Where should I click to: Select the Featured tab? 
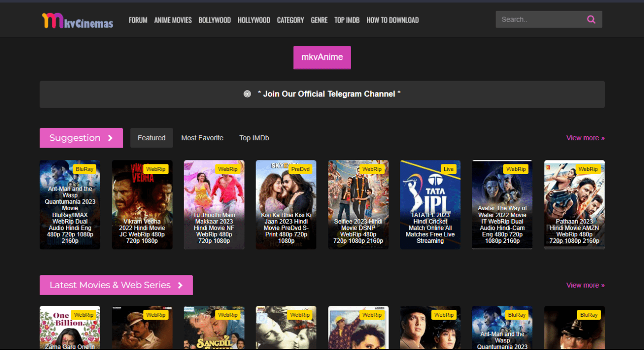click(151, 137)
